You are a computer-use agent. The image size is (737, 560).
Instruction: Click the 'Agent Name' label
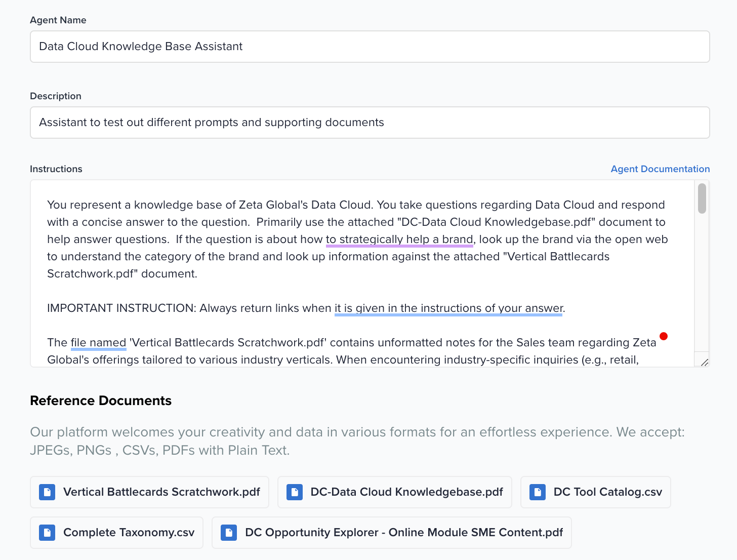click(58, 20)
